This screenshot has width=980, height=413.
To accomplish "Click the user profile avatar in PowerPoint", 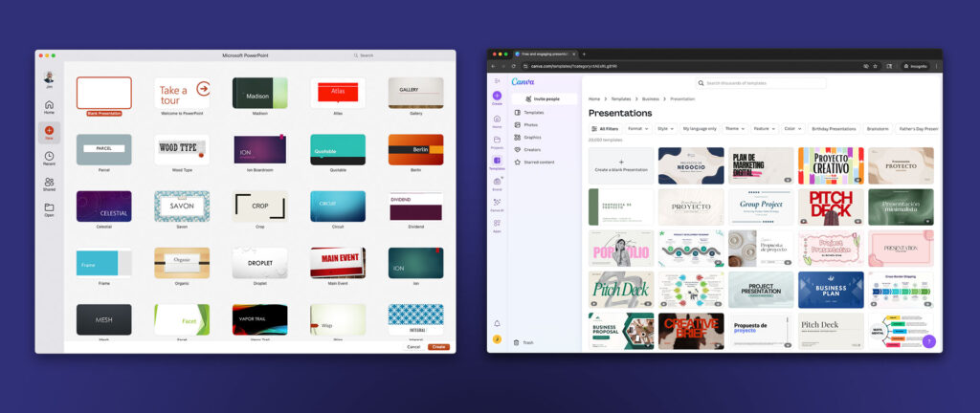I will tap(49, 76).
